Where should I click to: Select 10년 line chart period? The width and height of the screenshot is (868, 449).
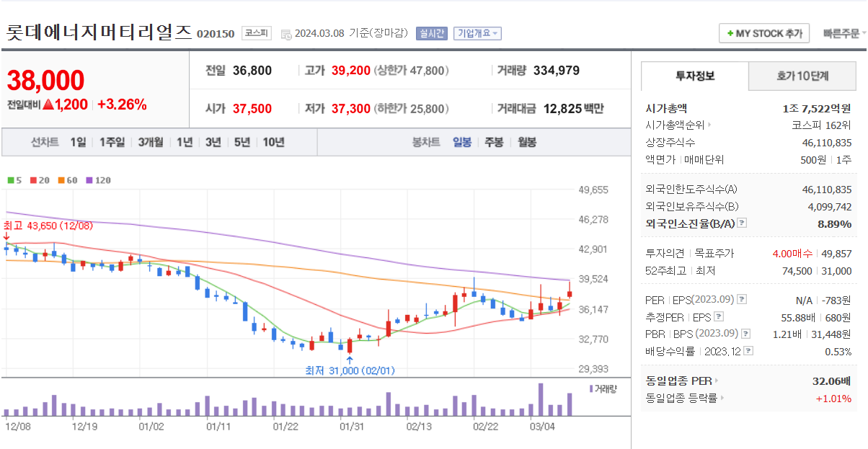[273, 142]
